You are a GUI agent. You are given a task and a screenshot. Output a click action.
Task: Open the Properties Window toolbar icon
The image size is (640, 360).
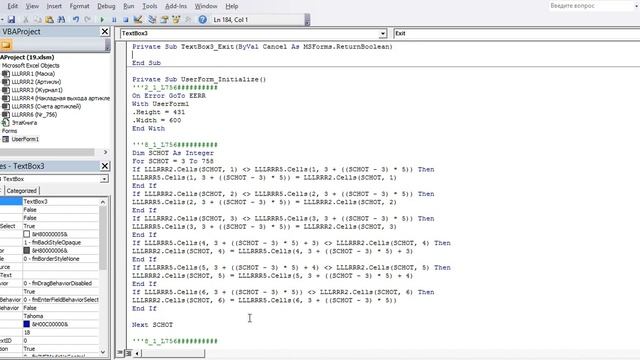click(x=164, y=20)
